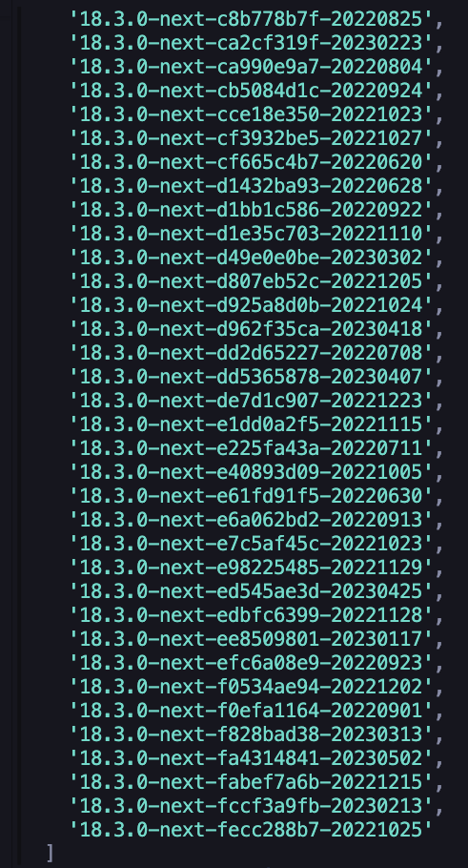Click the closing square bracket

[x=51, y=853]
